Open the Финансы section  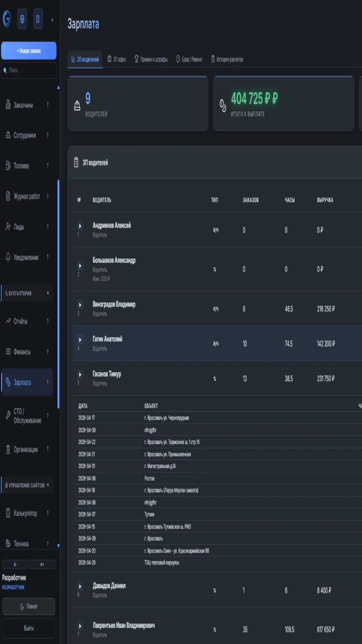pos(27,352)
